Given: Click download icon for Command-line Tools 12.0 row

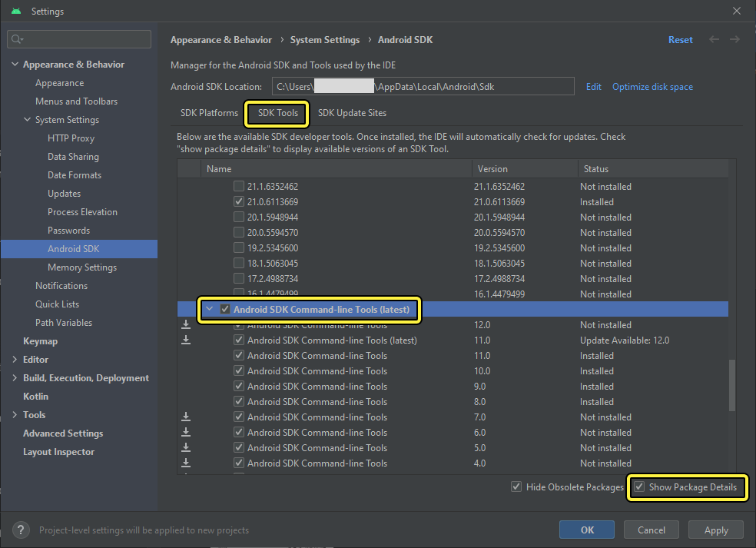Looking at the screenshot, I should coord(186,324).
